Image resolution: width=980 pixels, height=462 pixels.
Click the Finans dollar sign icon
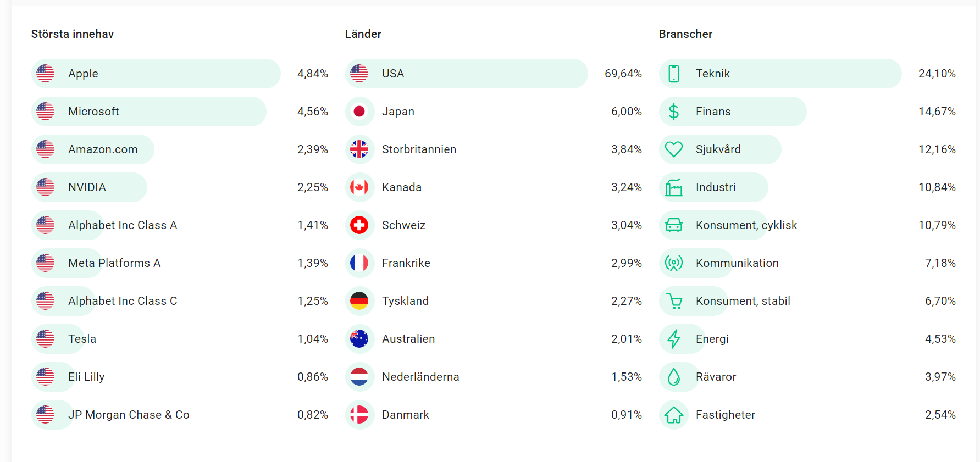[673, 112]
